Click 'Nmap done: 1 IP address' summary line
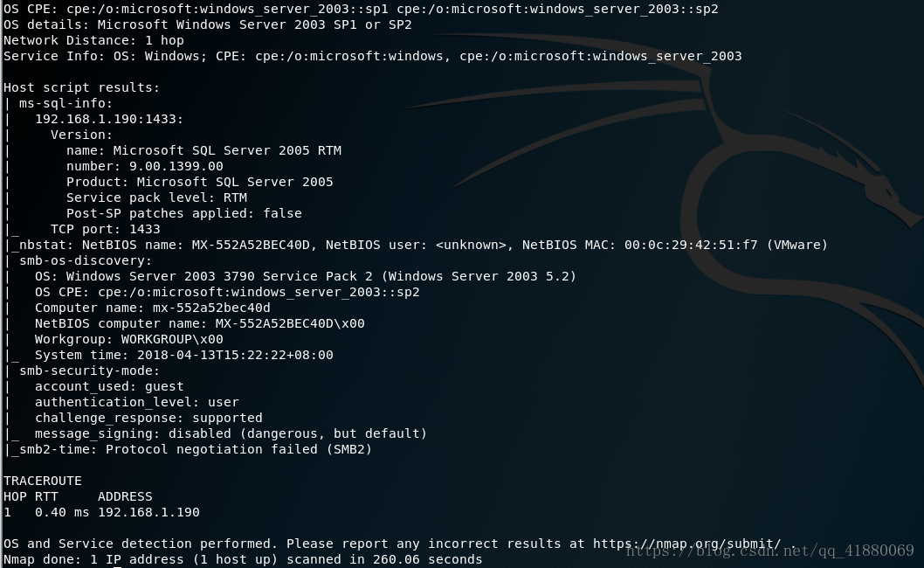The height and width of the screenshot is (568, 924). coord(243,559)
